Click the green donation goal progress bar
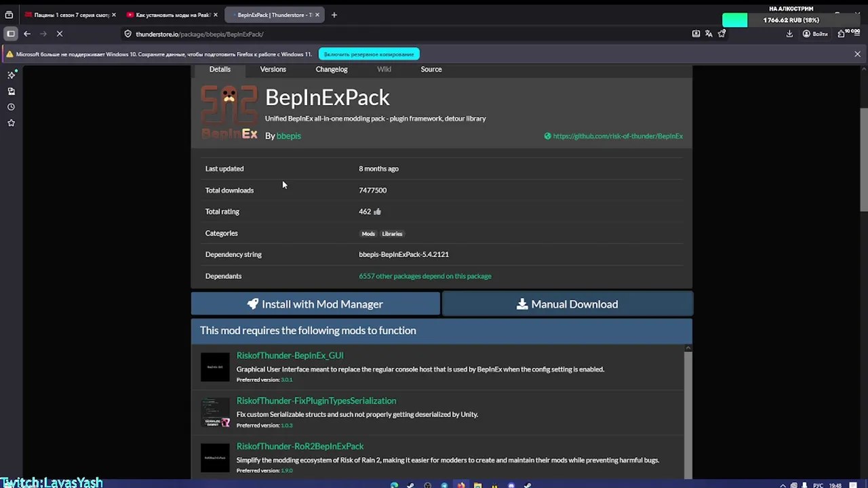Viewport: 868px width, 488px height. [x=734, y=20]
